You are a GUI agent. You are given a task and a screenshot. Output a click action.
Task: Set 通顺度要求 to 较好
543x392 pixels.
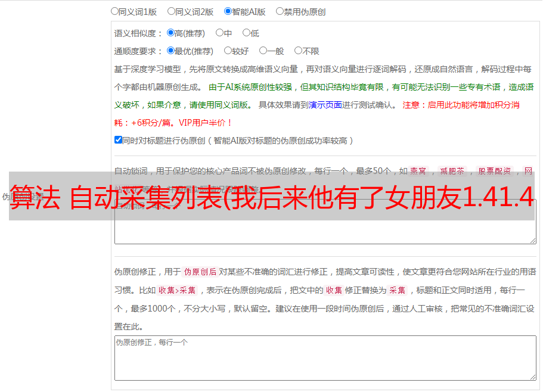(x=228, y=51)
